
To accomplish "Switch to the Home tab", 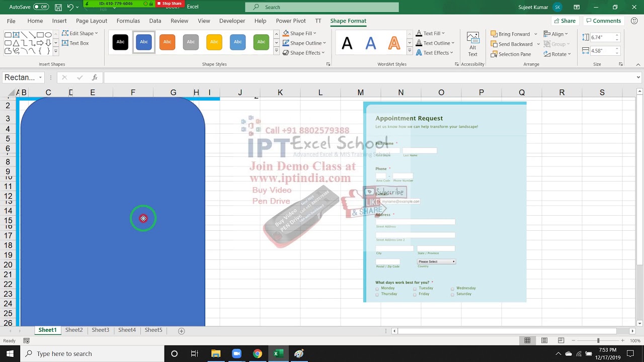I will point(35,21).
